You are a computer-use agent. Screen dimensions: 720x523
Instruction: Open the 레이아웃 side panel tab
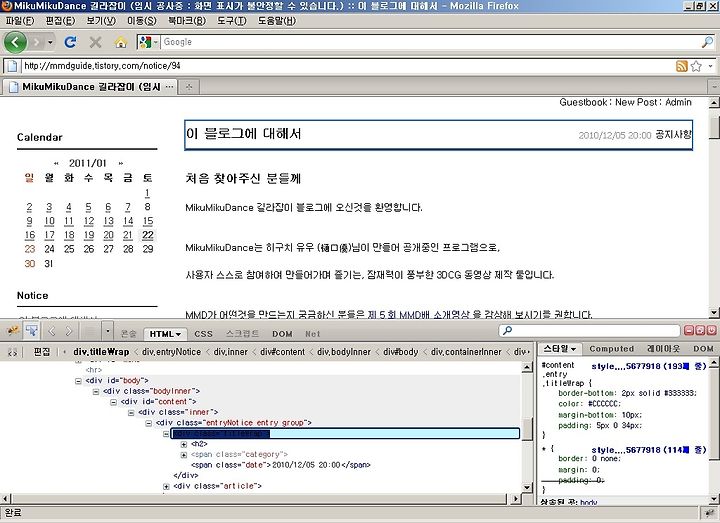coord(663,349)
